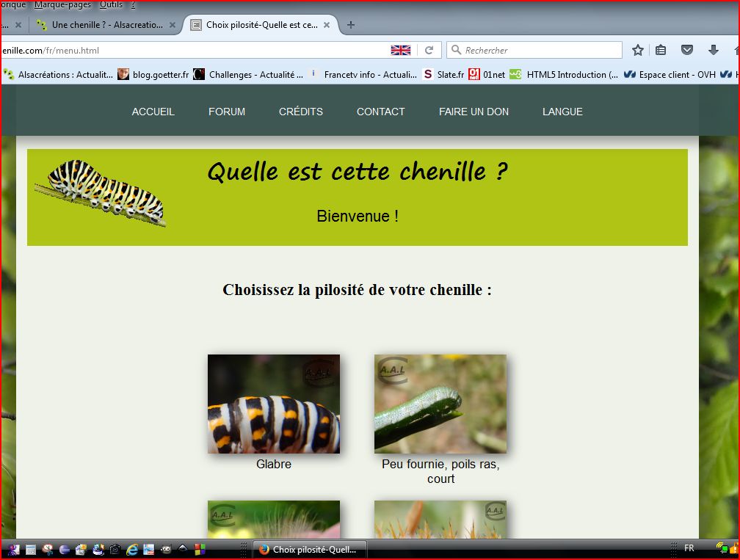Close the 'Une chenille ? - Alsacreatio...' tab
Image resolution: width=740 pixels, height=560 pixels.
tap(173, 25)
